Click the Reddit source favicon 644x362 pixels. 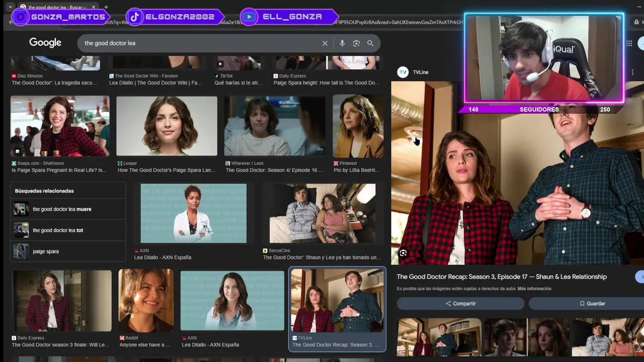122,338
